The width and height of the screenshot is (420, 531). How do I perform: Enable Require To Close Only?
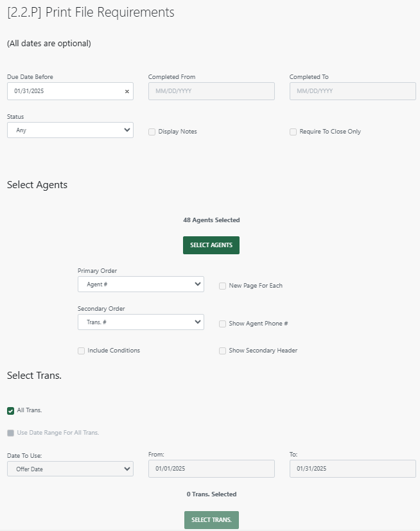coord(293,132)
